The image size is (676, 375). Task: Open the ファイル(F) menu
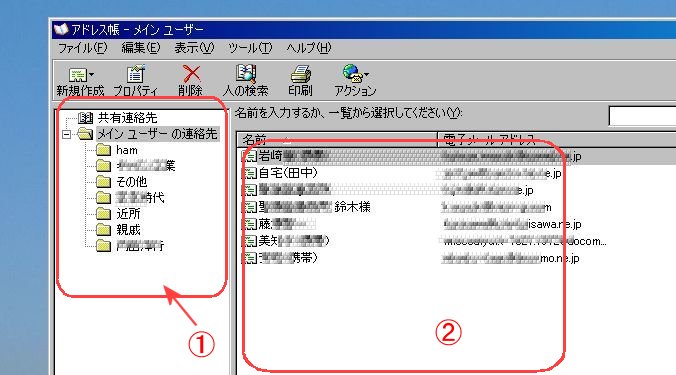pos(82,48)
